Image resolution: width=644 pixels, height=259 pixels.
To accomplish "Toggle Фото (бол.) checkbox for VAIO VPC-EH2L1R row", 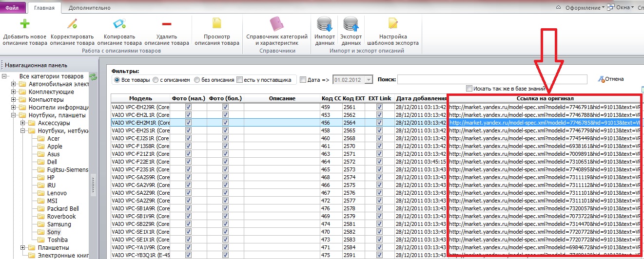I will tap(225, 115).
